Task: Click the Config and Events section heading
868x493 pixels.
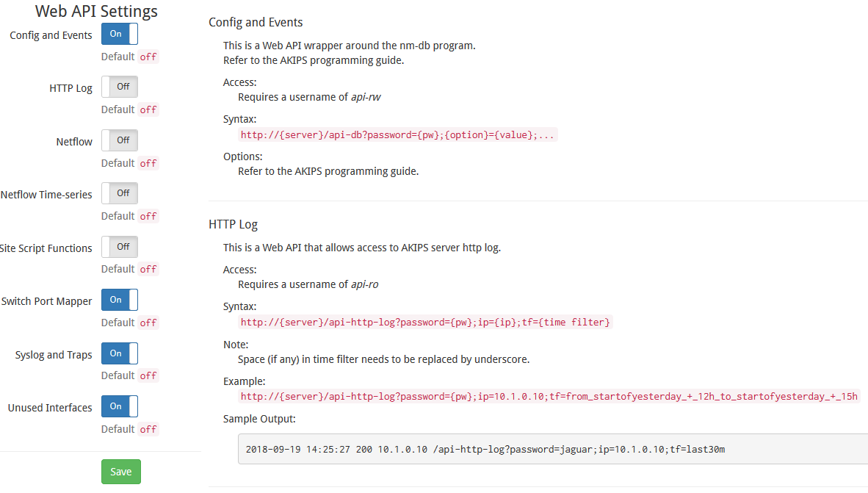Action: [256, 22]
